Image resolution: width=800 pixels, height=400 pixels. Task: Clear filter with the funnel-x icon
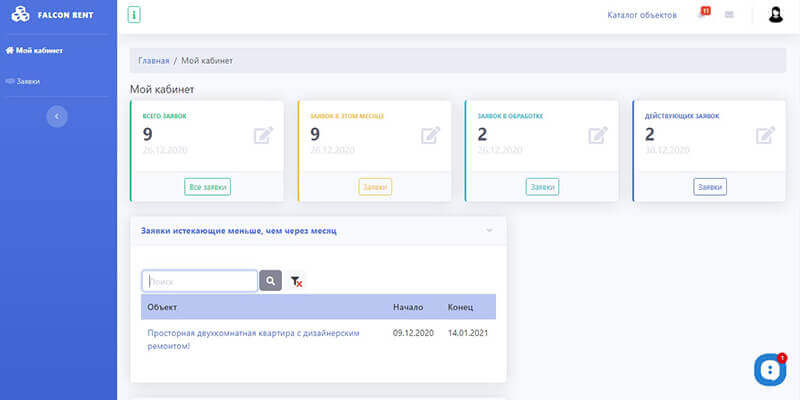pos(296,281)
